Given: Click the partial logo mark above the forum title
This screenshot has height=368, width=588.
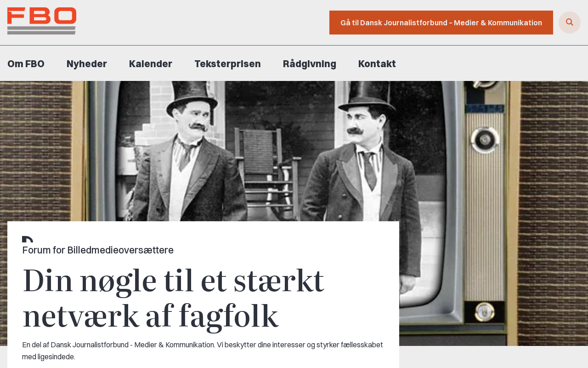Looking at the screenshot, I should point(28,239).
